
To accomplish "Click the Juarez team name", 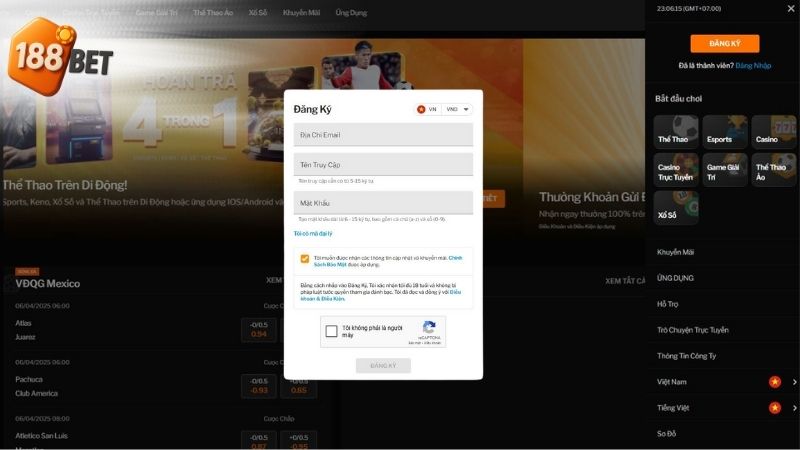I will point(25,337).
